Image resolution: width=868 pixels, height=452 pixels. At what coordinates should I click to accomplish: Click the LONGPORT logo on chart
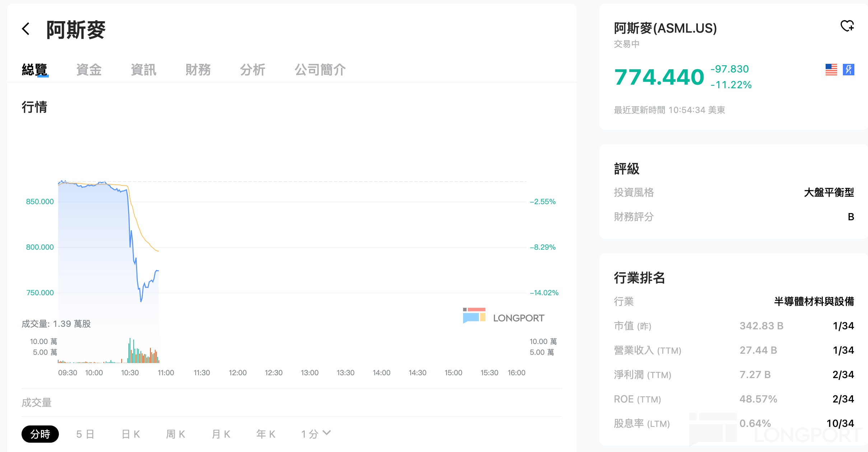504,316
